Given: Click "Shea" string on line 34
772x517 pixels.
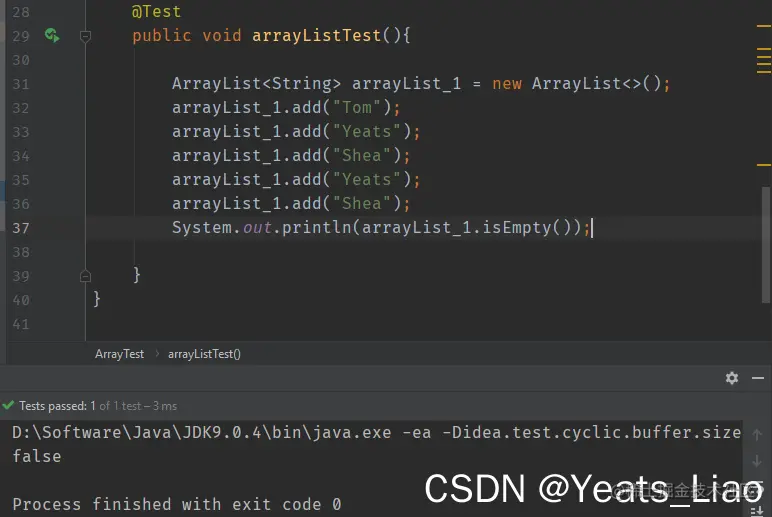Looking at the screenshot, I should (362, 156).
